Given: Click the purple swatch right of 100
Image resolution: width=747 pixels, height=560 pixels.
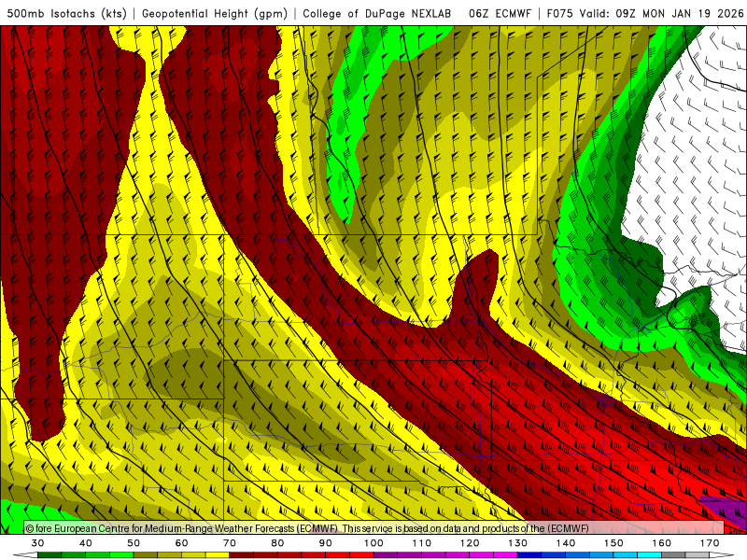Looking at the screenshot, I should [x=386, y=555].
